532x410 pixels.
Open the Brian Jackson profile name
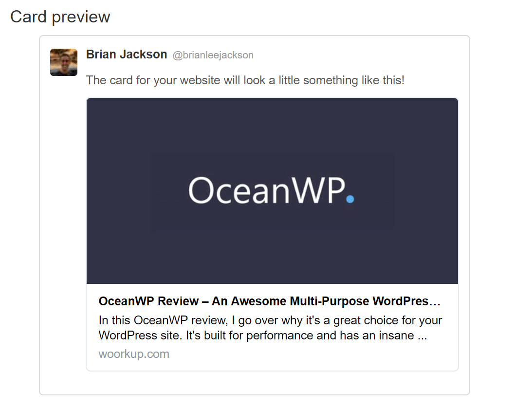(127, 55)
